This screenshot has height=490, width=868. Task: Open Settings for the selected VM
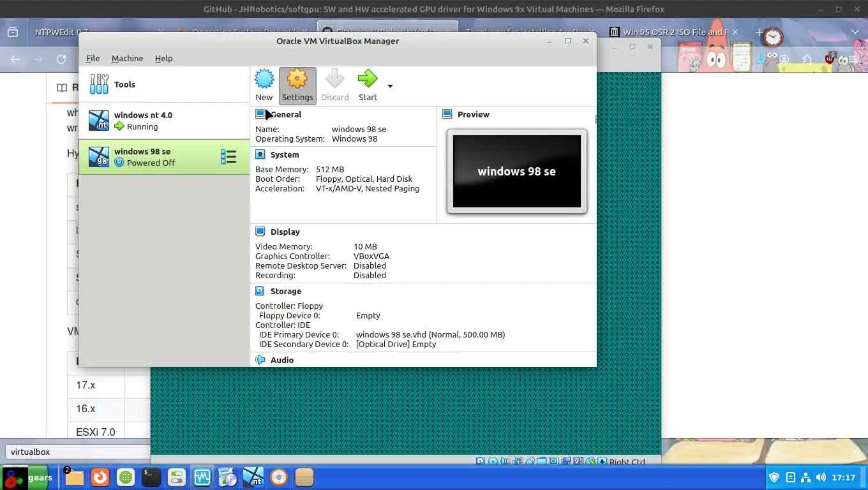pos(297,85)
